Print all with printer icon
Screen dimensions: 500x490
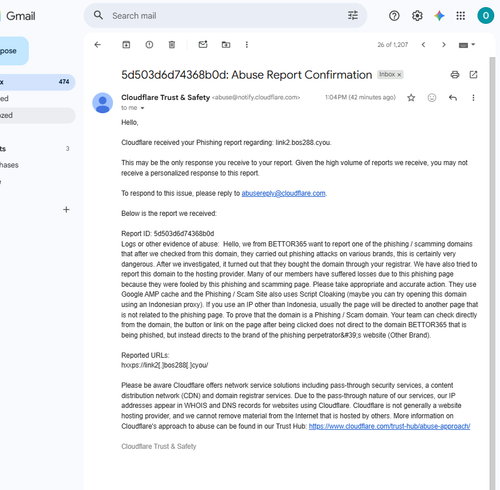click(x=455, y=75)
